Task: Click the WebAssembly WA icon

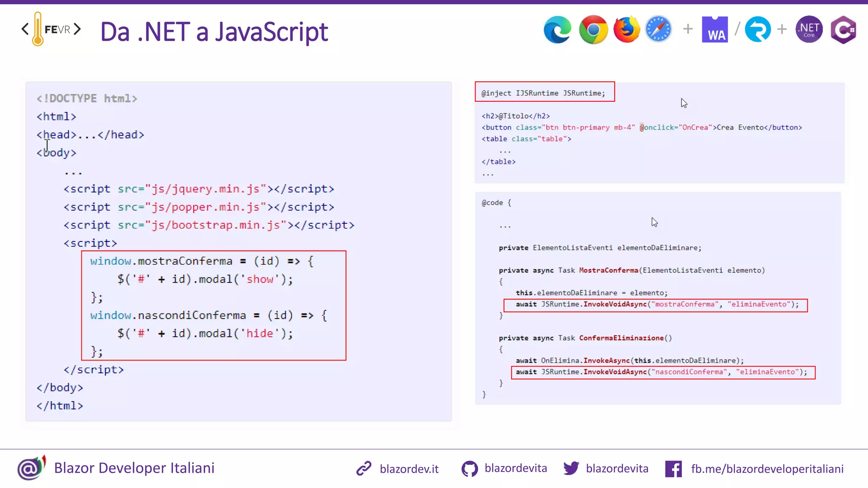Action: [x=715, y=29]
